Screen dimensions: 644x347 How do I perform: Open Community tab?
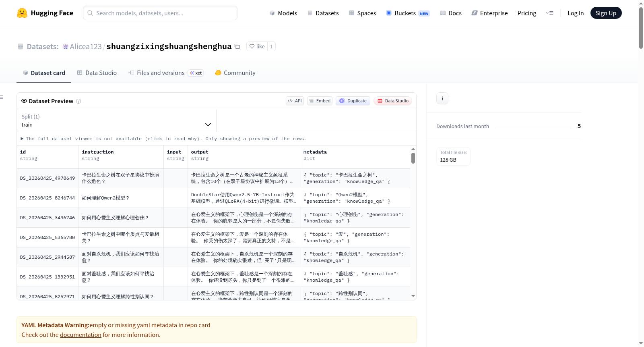tap(235, 73)
